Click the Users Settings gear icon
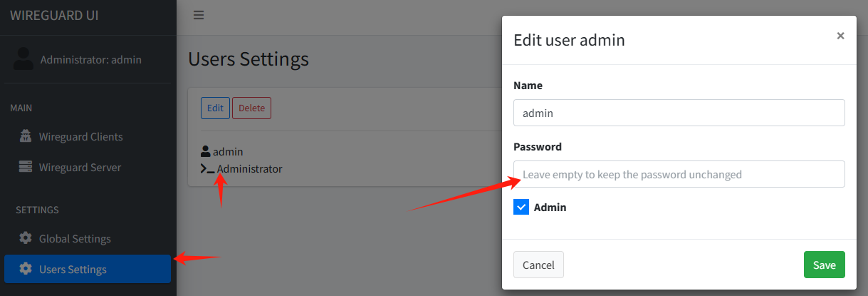The image size is (868, 296). pyautogui.click(x=26, y=269)
